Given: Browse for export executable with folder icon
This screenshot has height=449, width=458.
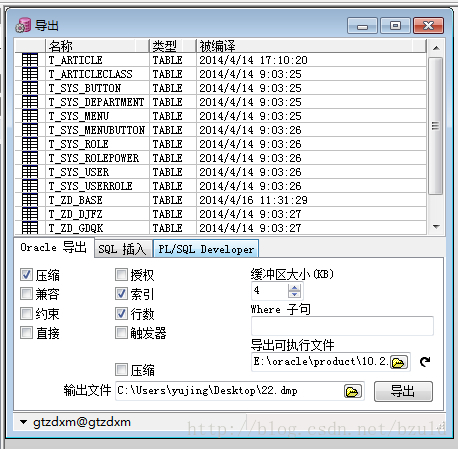Looking at the screenshot, I should click(399, 362).
